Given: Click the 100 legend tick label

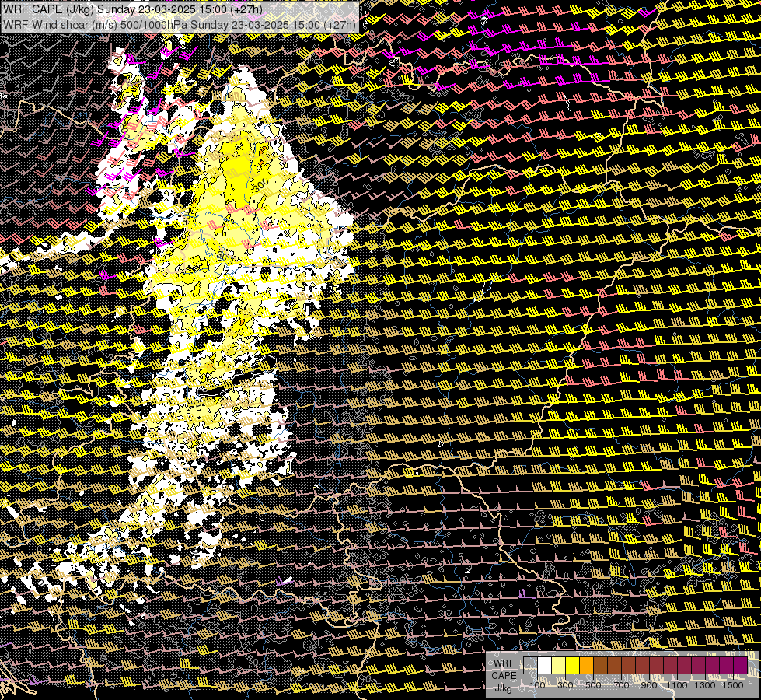Looking at the screenshot, I should click(537, 685).
